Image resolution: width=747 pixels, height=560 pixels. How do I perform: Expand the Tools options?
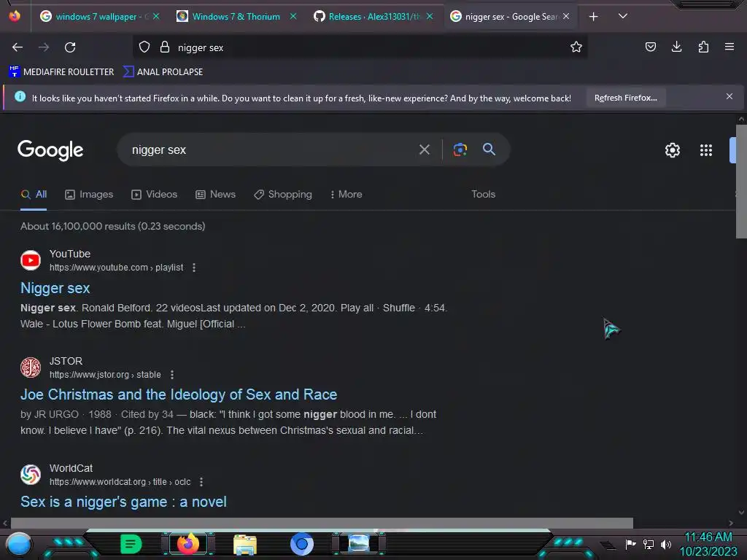[483, 194]
